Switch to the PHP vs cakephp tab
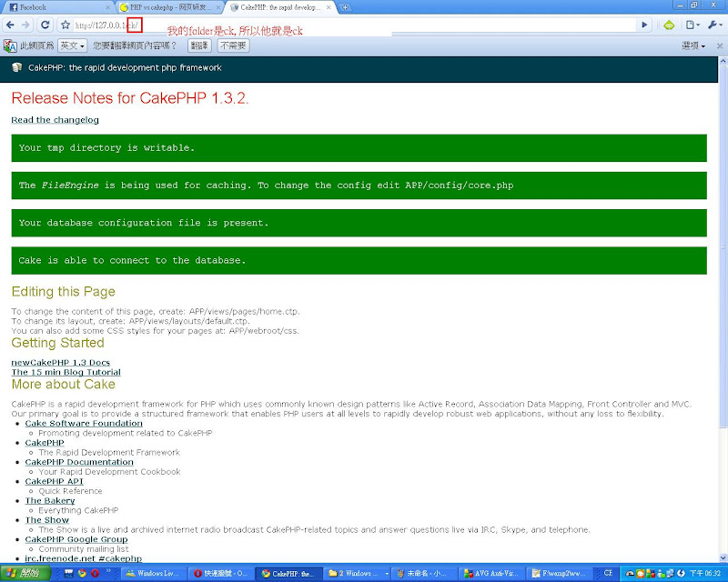 pyautogui.click(x=170, y=7)
